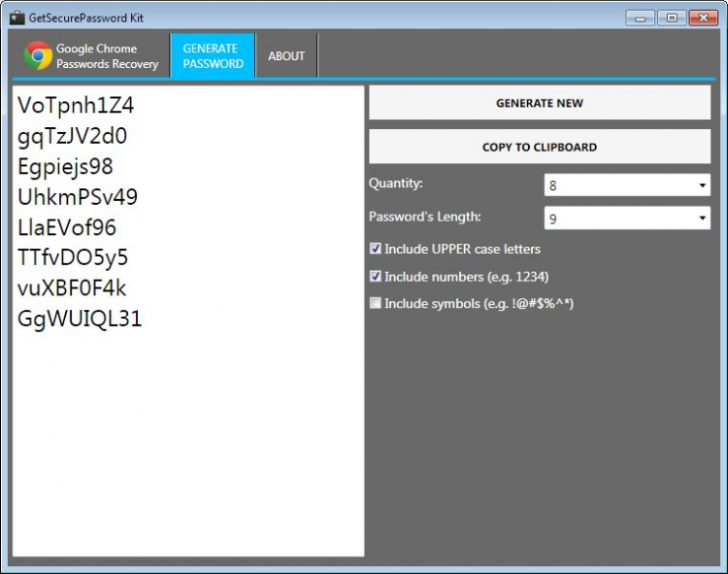The height and width of the screenshot is (574, 728).
Task: Open the Quantity dropdown
Action: click(x=627, y=186)
